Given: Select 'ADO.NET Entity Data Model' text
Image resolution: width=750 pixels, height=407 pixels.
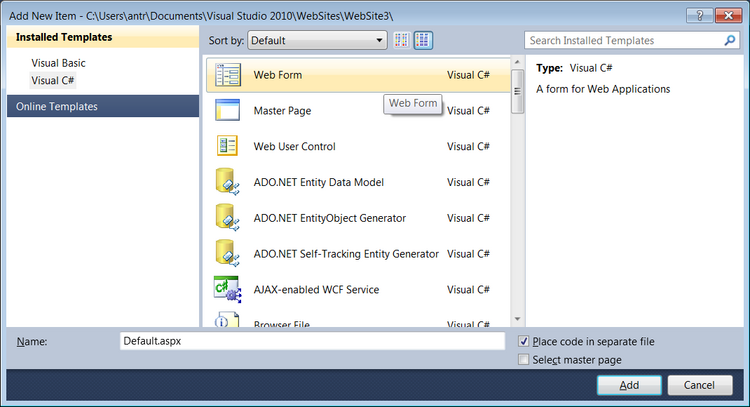Looking at the screenshot, I should pyautogui.click(x=319, y=182).
